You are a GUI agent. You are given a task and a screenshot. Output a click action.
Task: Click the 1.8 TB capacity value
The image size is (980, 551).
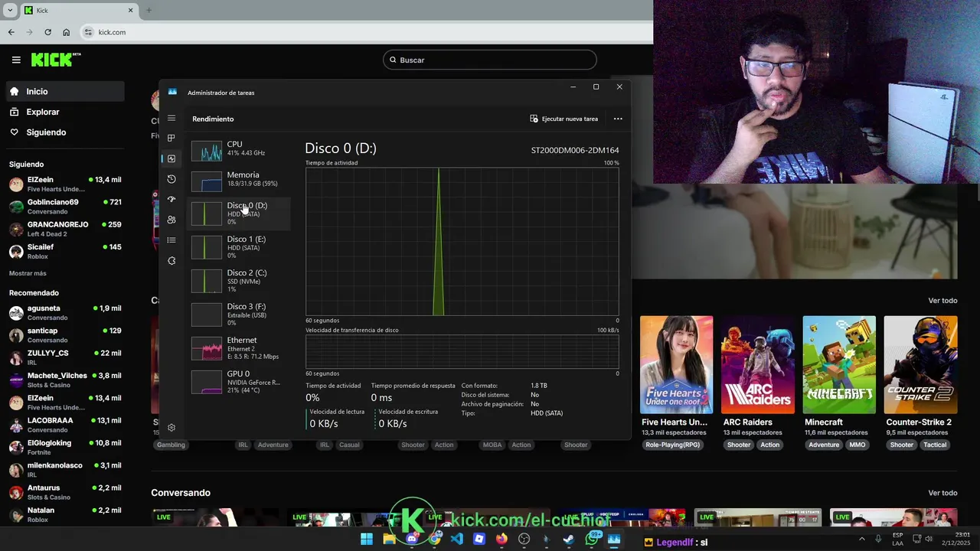pos(539,386)
